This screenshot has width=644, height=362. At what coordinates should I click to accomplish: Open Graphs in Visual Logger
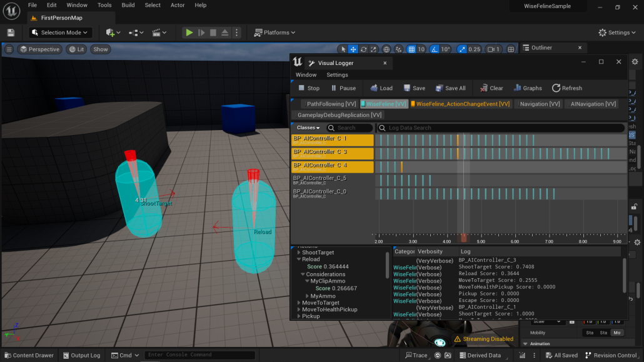(528, 88)
